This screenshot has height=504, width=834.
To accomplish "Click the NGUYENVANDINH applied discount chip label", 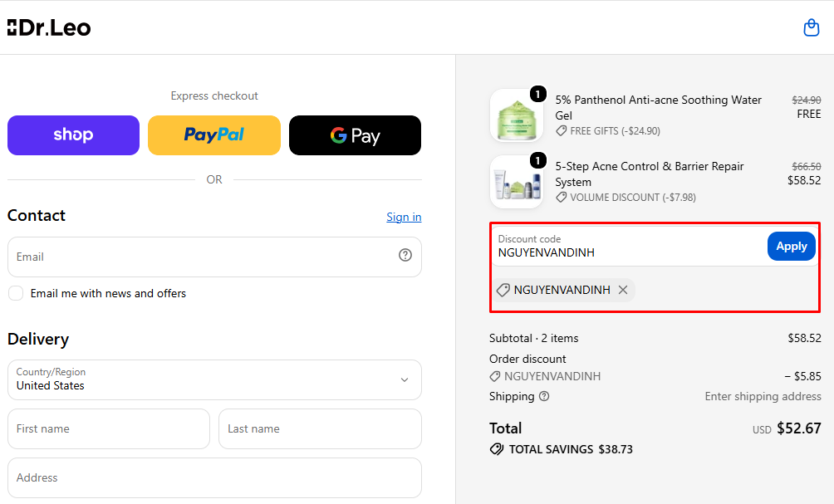I will [562, 290].
